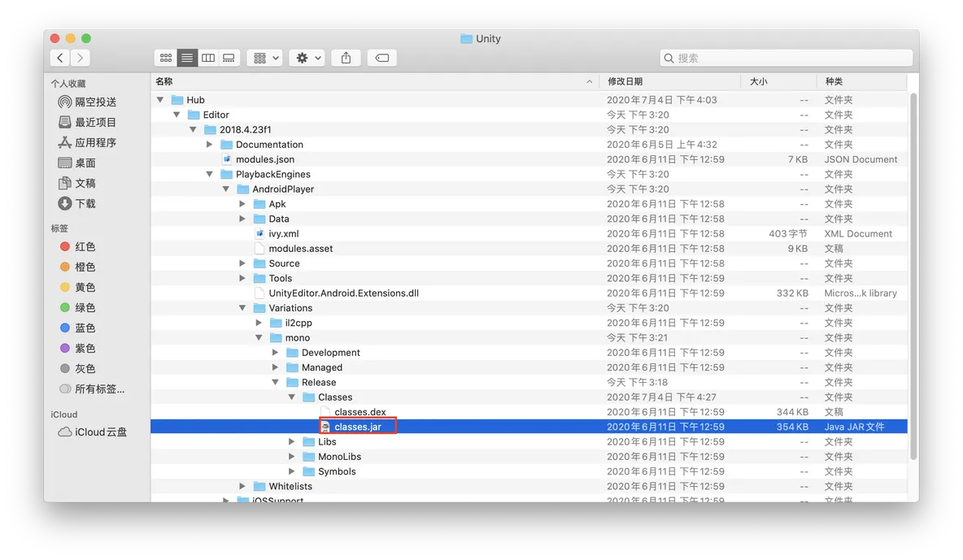Click the Unity folder icon in title bar
Screen dimensions: 963x560
(466, 39)
